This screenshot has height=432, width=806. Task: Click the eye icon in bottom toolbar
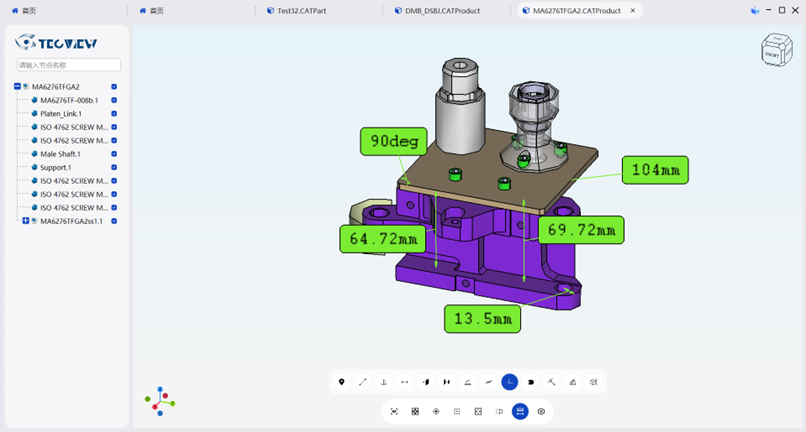[x=541, y=411]
